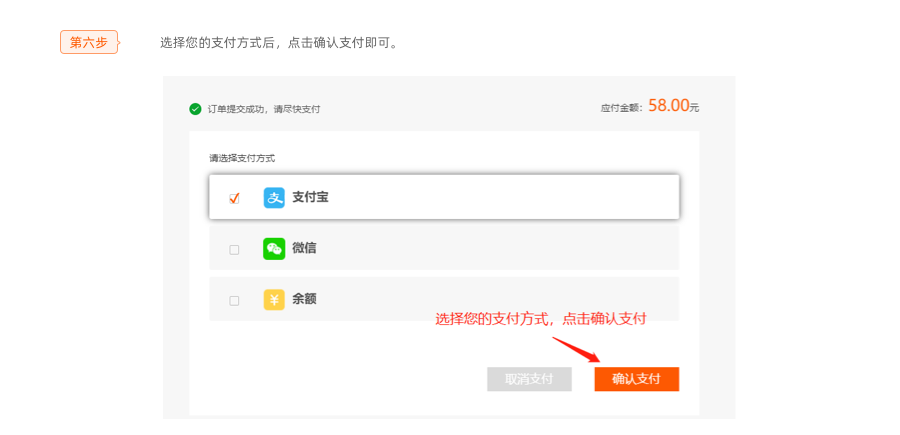The image size is (900, 435).
Task: Click the Alipay logo icon
Action: pos(274,197)
